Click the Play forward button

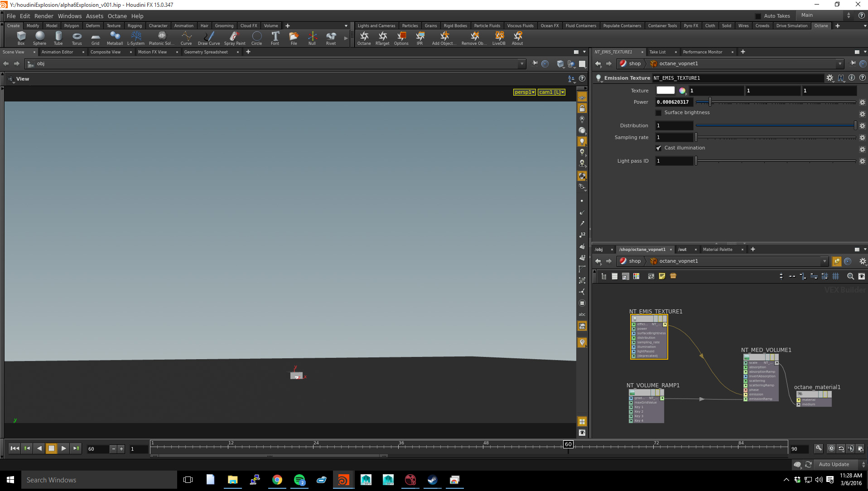click(x=63, y=448)
